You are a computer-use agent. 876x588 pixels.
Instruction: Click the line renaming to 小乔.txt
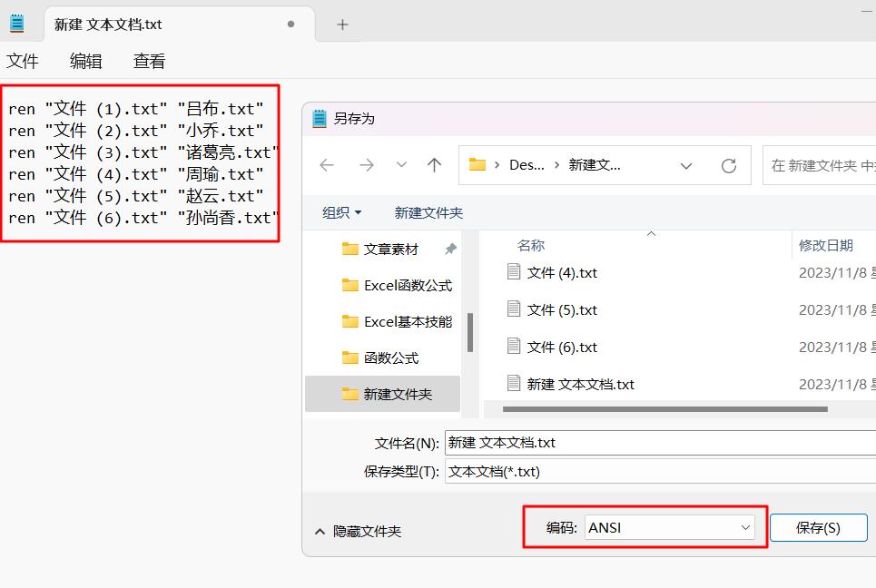tap(136, 130)
